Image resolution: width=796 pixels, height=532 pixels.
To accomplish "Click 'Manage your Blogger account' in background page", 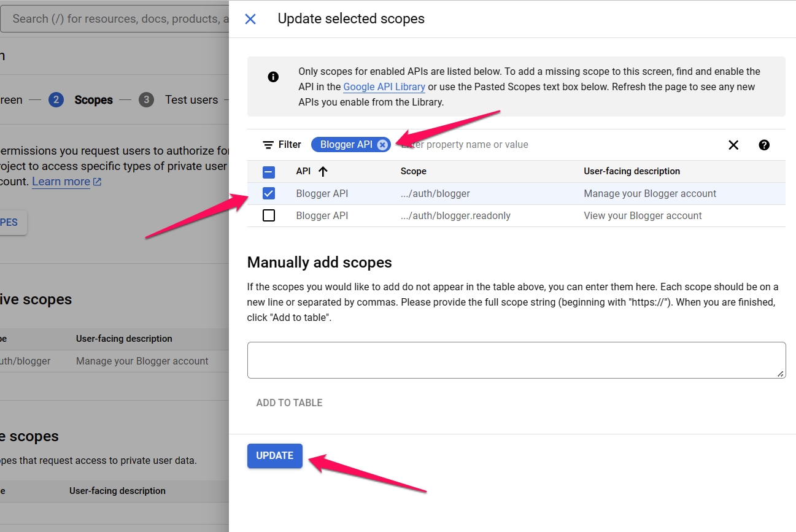I will click(142, 361).
